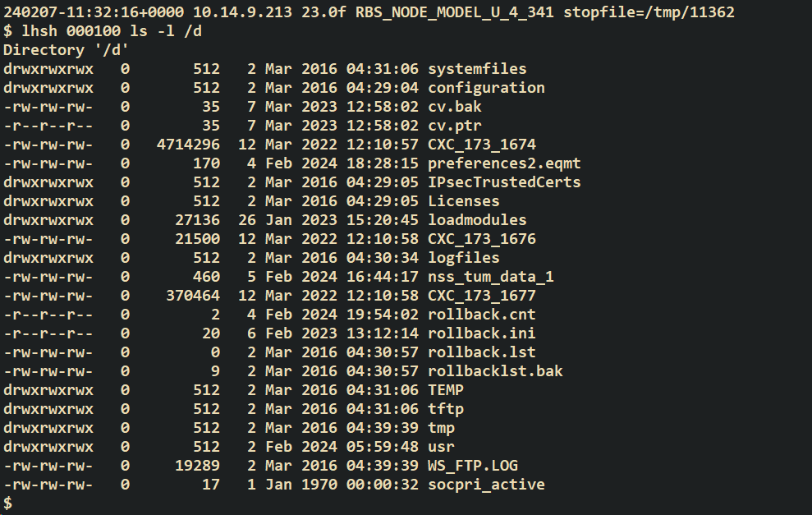Screen dimensions: 812x515
Task: Click the lhsh ls command line
Action: point(103,31)
